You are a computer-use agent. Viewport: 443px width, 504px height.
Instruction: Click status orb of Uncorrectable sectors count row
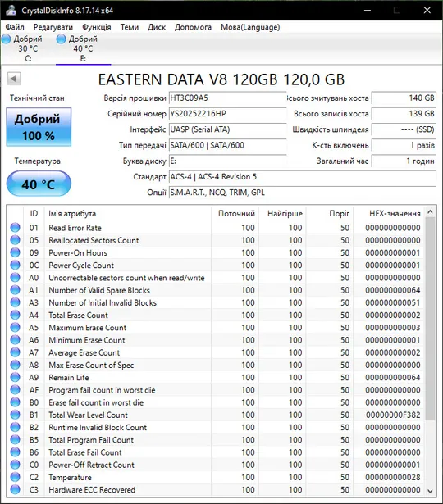15,277
